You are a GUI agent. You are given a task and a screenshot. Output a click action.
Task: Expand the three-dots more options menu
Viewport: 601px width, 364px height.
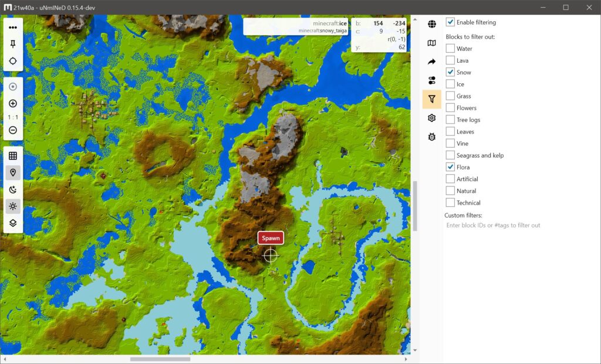(x=13, y=28)
